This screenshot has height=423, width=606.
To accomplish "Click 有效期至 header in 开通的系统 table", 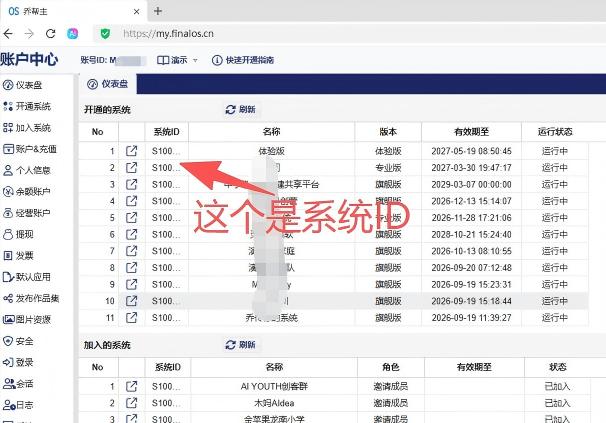I will pyautogui.click(x=472, y=132).
